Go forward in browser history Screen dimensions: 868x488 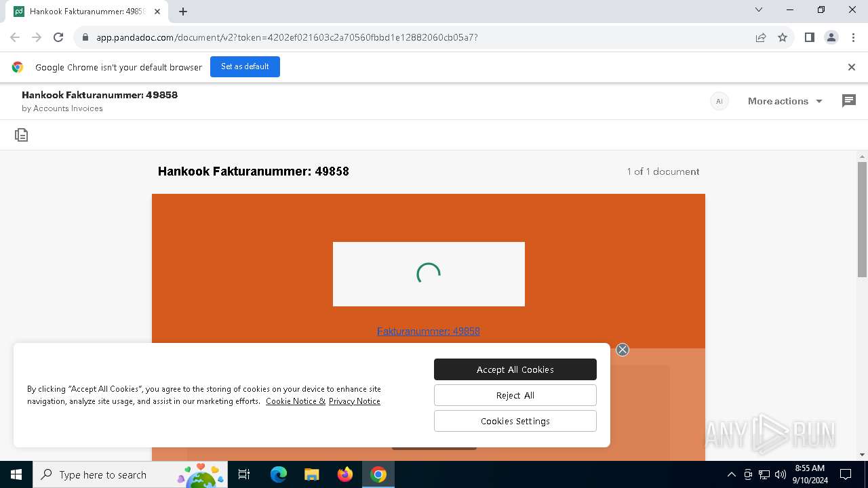pos(37,37)
